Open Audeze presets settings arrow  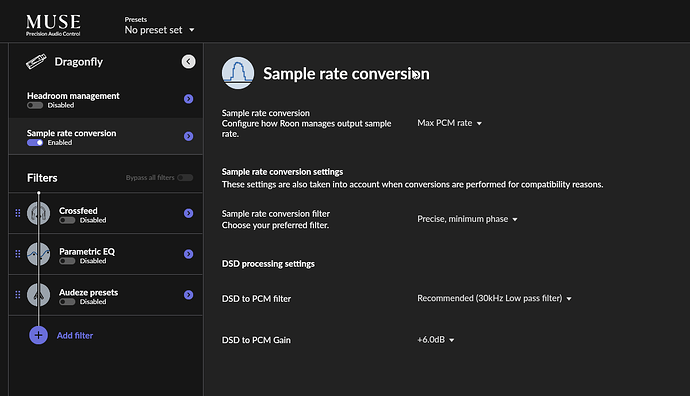[x=188, y=295]
